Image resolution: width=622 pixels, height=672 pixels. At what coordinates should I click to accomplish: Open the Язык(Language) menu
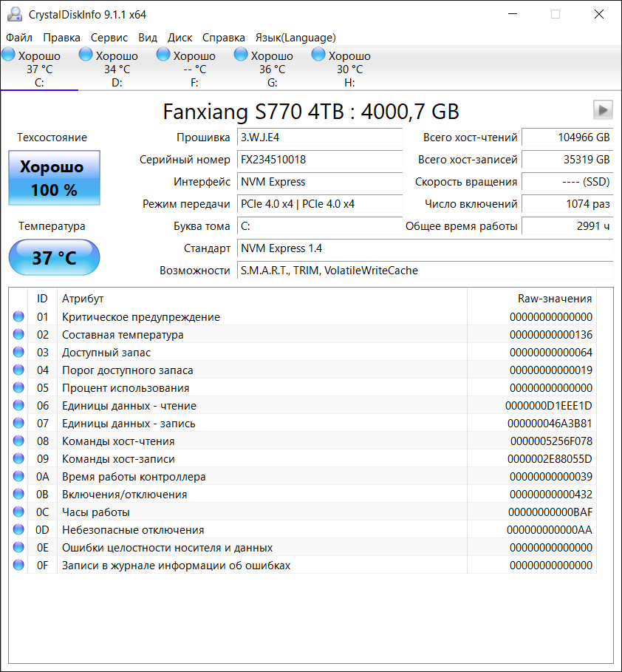click(x=295, y=38)
